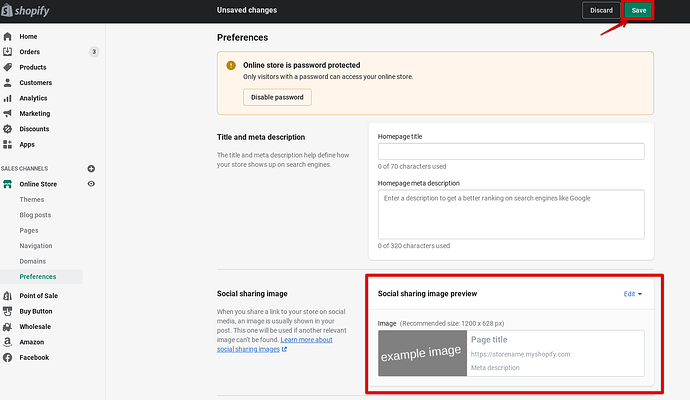Click the Products tag icon
This screenshot has width=690, height=400.
point(8,67)
